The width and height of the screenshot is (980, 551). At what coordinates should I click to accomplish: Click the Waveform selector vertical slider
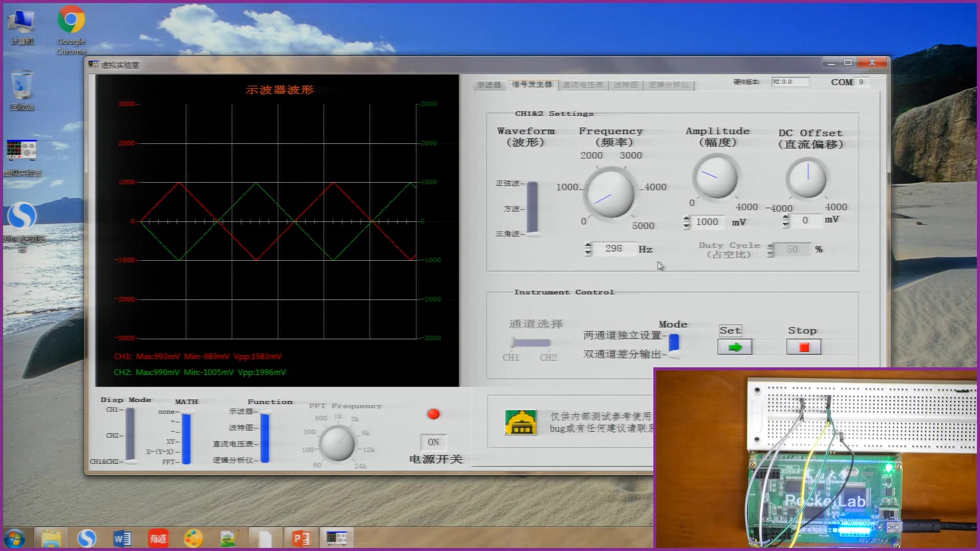pos(532,208)
